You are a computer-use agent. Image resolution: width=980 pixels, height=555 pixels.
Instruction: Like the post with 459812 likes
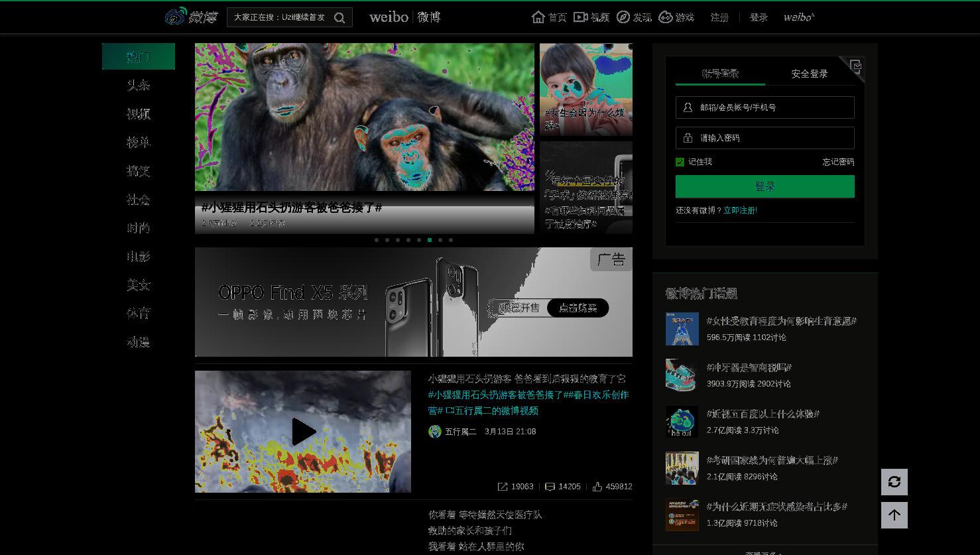(597, 487)
